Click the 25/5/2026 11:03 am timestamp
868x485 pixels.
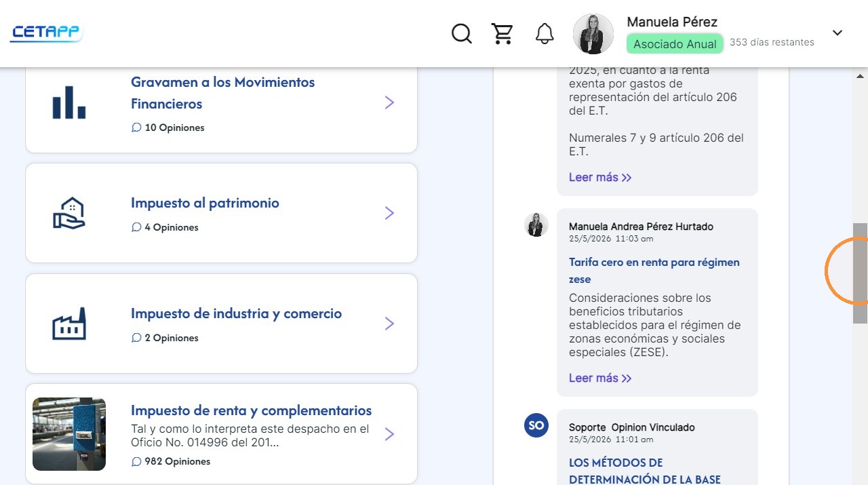tap(611, 239)
